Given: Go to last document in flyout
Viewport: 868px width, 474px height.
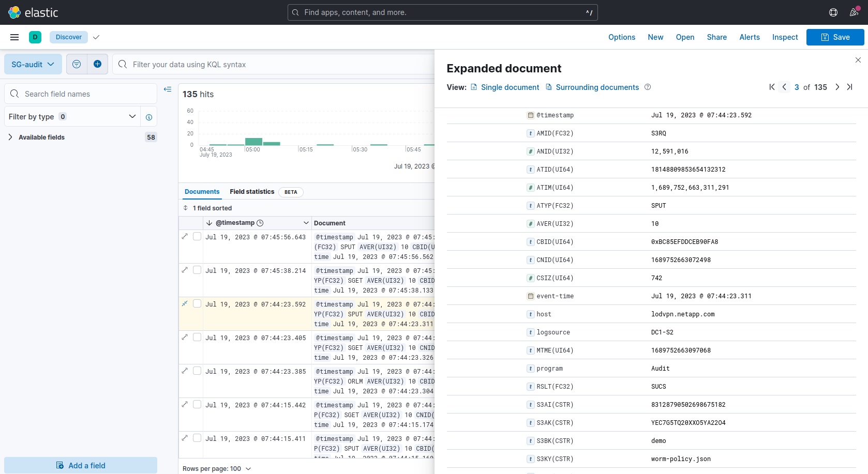Looking at the screenshot, I should pos(849,87).
